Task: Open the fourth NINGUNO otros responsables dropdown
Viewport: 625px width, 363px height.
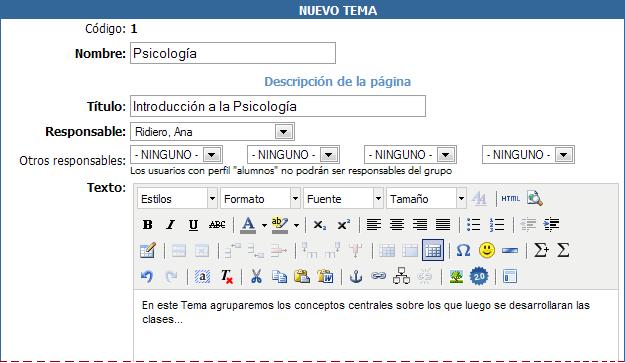Action: click(528, 155)
